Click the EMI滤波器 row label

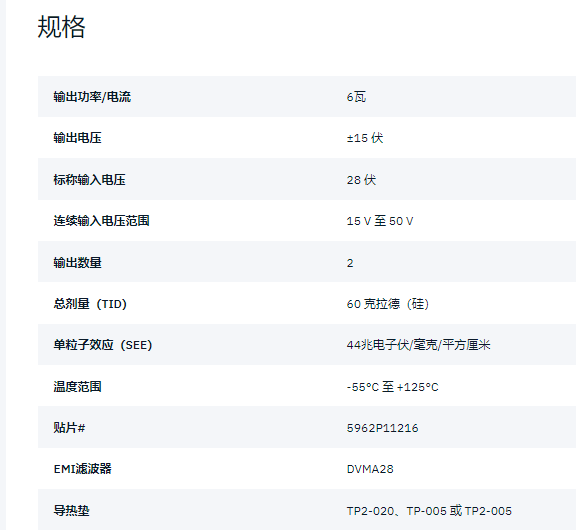click(83, 469)
